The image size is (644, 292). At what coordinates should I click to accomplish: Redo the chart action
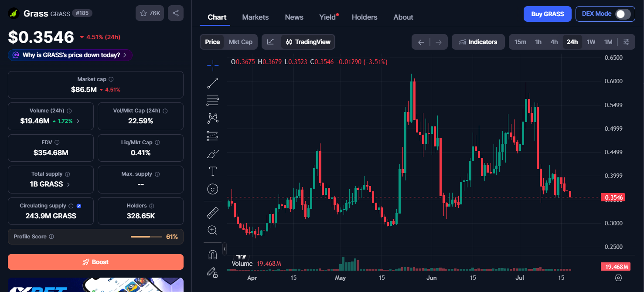[439, 42]
